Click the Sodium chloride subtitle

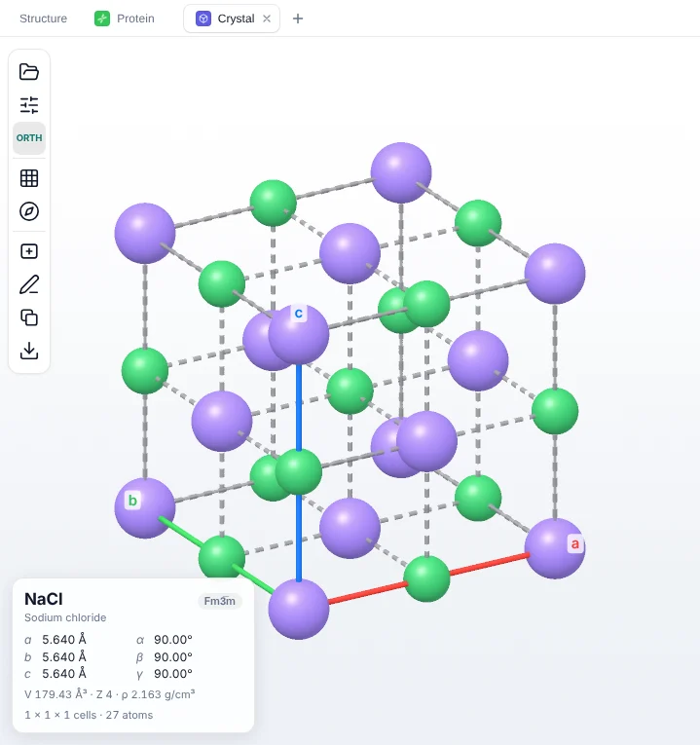click(65, 617)
